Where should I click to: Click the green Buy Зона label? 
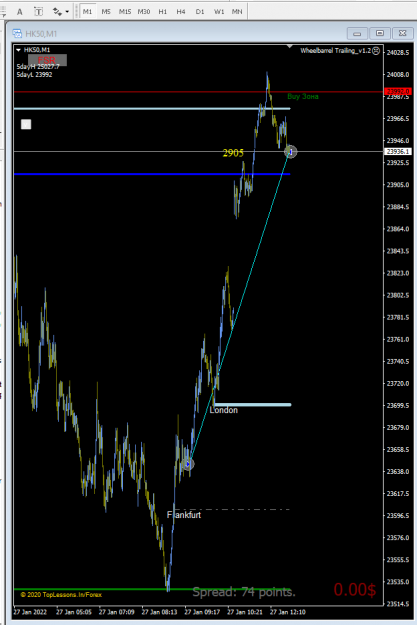tap(303, 96)
